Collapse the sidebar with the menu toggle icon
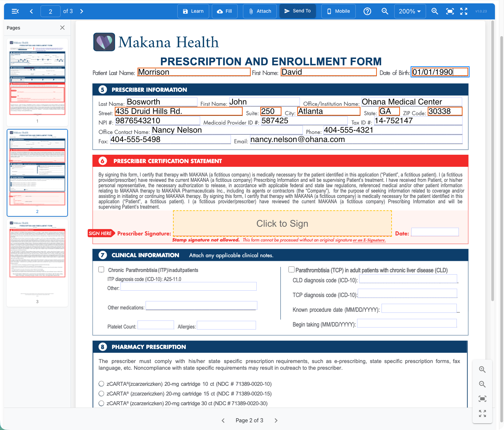504x430 pixels. pos(15,11)
